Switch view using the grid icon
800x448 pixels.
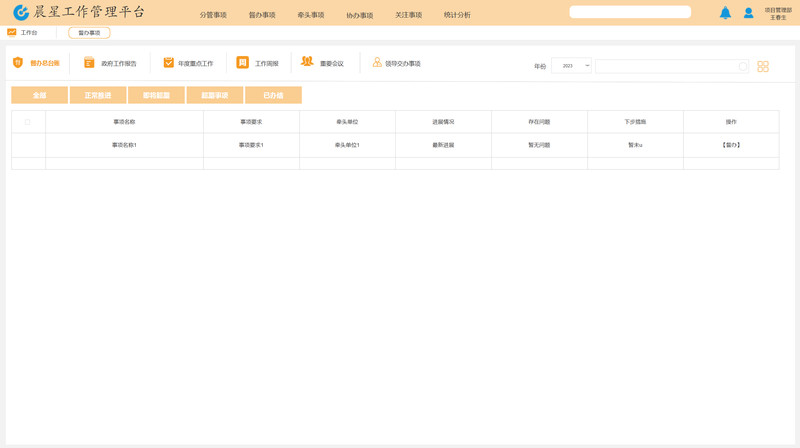pyautogui.click(x=763, y=66)
